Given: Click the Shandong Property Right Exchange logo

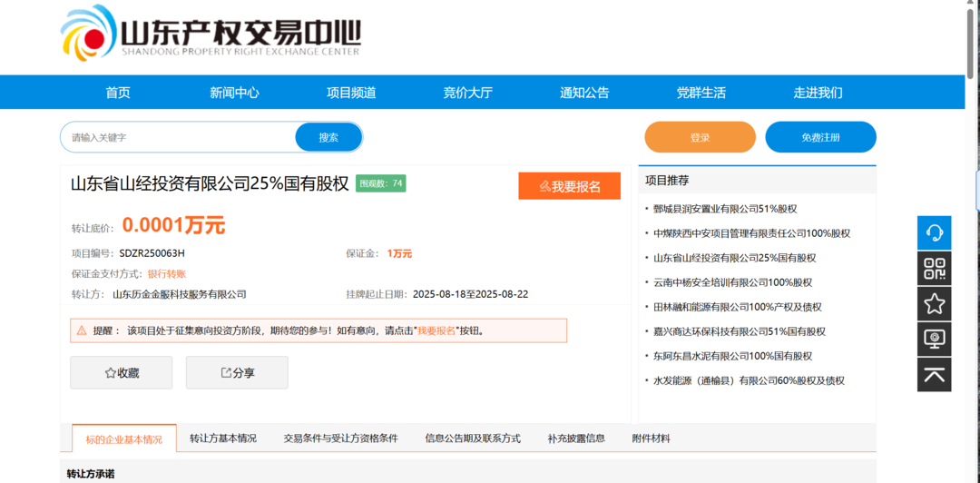Looking at the screenshot, I should [211, 33].
